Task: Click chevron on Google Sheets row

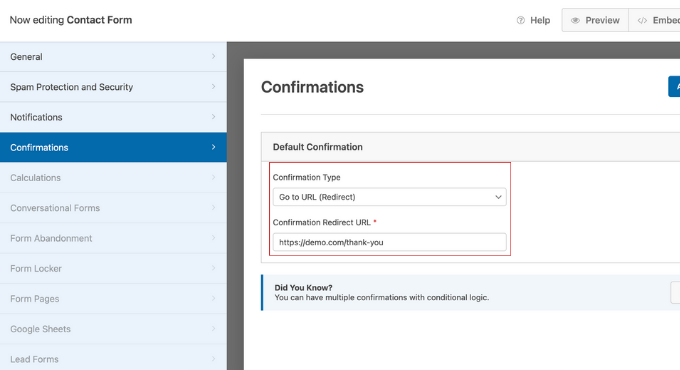Action: pos(213,328)
